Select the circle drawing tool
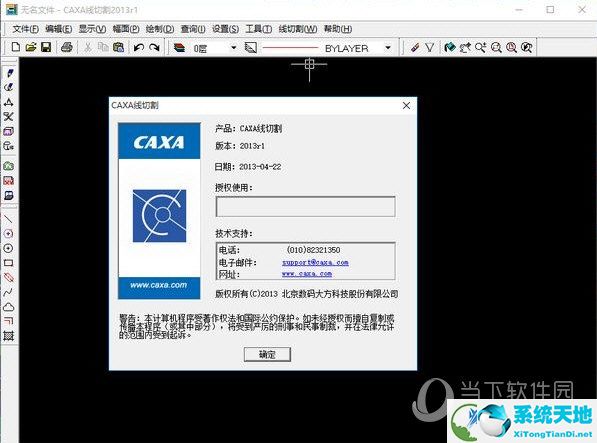This screenshot has width=597, height=443. 9,248
